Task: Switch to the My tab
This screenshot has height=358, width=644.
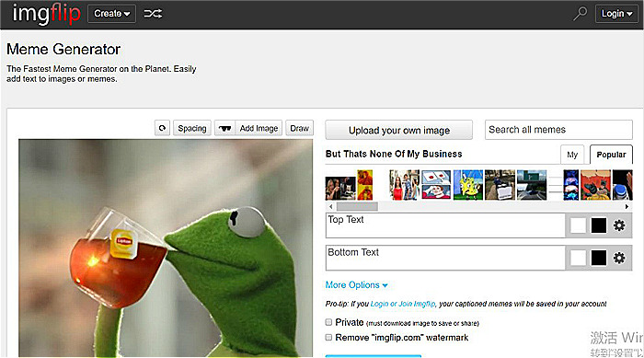Action: (572, 155)
